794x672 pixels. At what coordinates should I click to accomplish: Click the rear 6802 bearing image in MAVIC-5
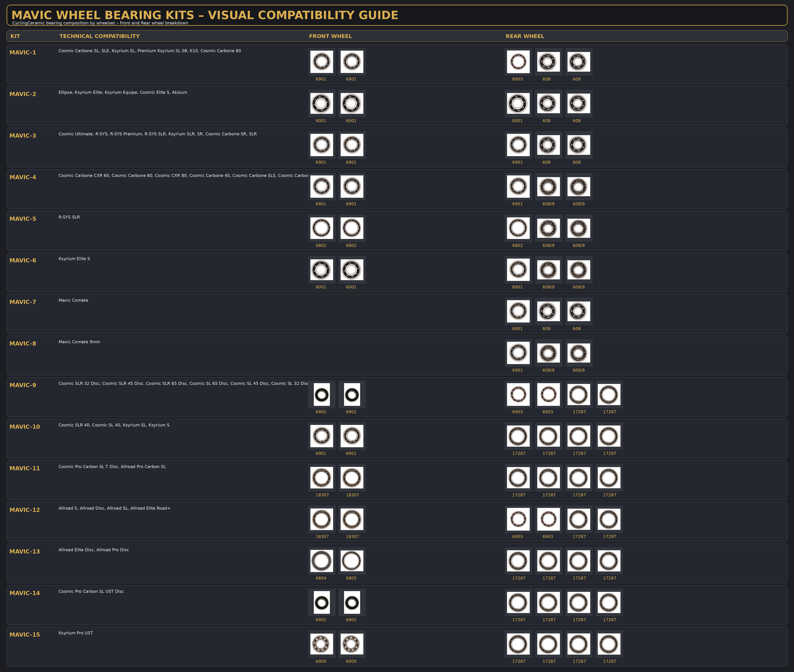[518, 228]
